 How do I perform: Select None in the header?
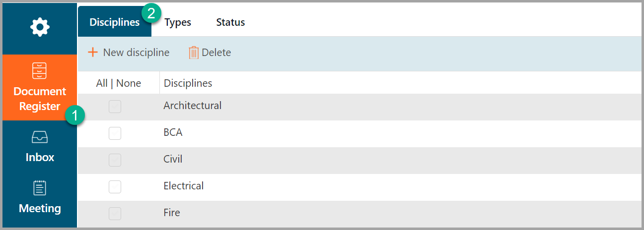[129, 83]
